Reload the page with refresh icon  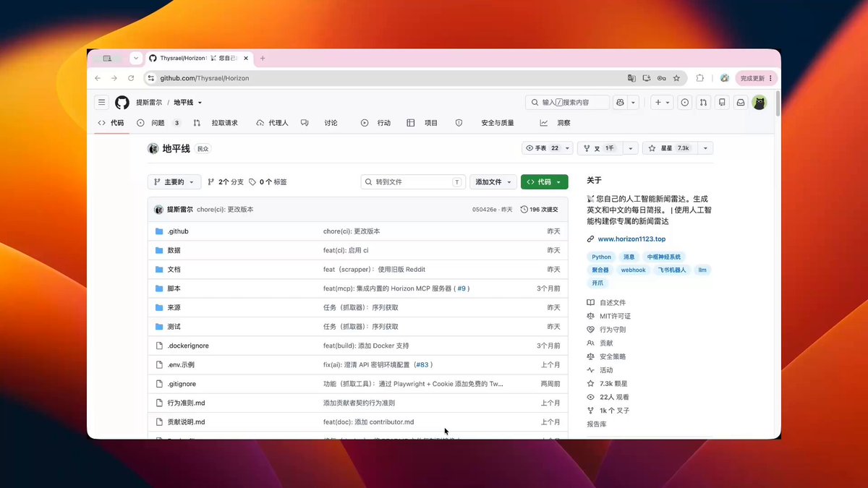pyautogui.click(x=131, y=78)
